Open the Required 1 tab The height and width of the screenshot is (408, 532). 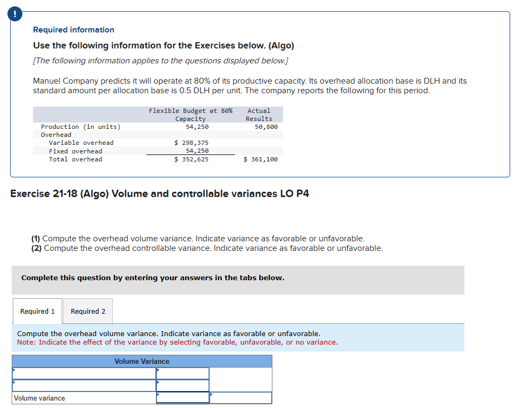tap(37, 311)
